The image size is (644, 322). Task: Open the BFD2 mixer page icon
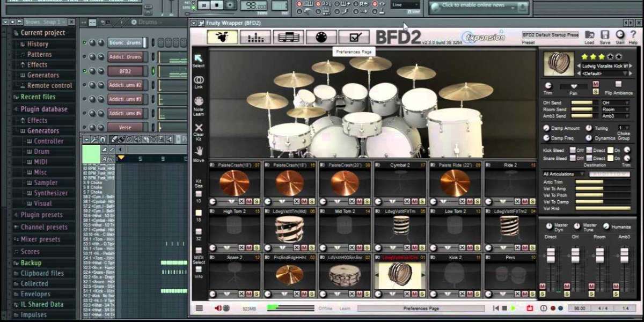[x=255, y=37]
